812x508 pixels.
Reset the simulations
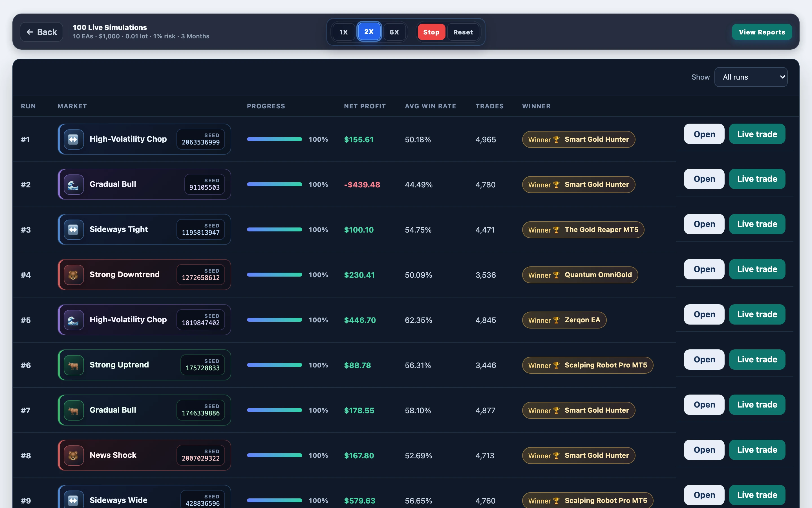463,32
